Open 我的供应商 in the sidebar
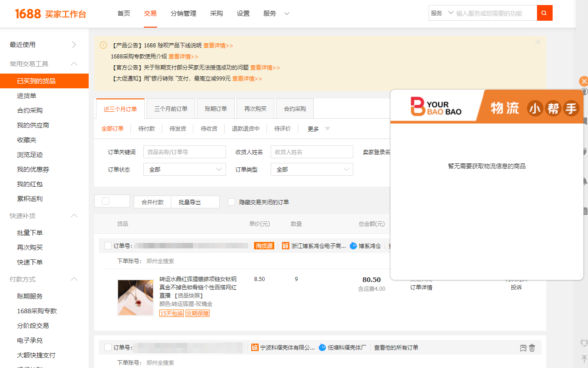Image resolution: width=588 pixels, height=368 pixels. pyautogui.click(x=33, y=125)
